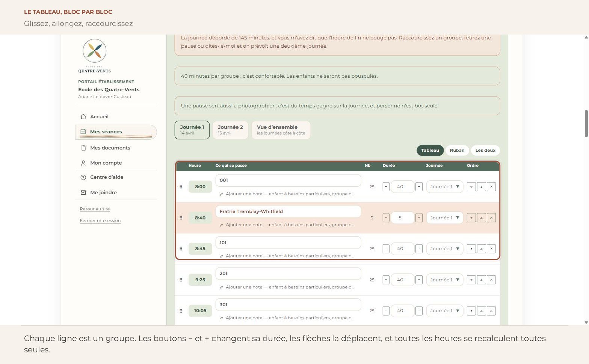The width and height of the screenshot is (589, 364).
Task: Move group 001 down with arrow
Action: 481,187
